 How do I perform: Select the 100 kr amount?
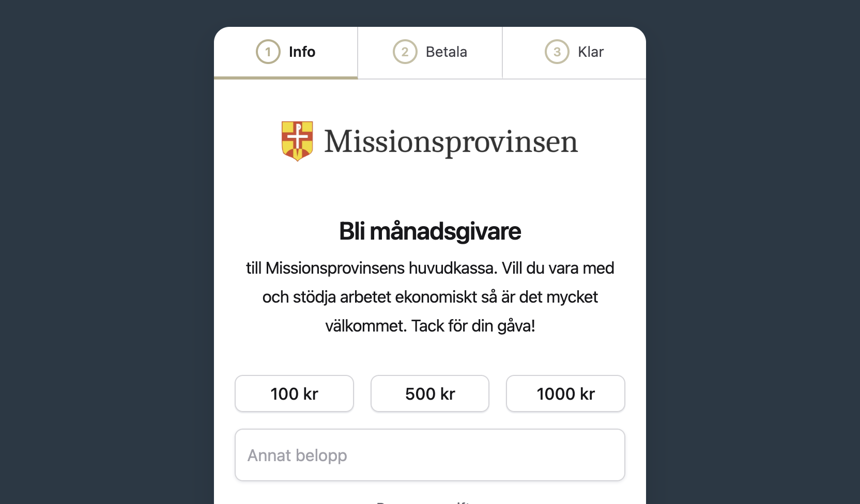coord(294,393)
